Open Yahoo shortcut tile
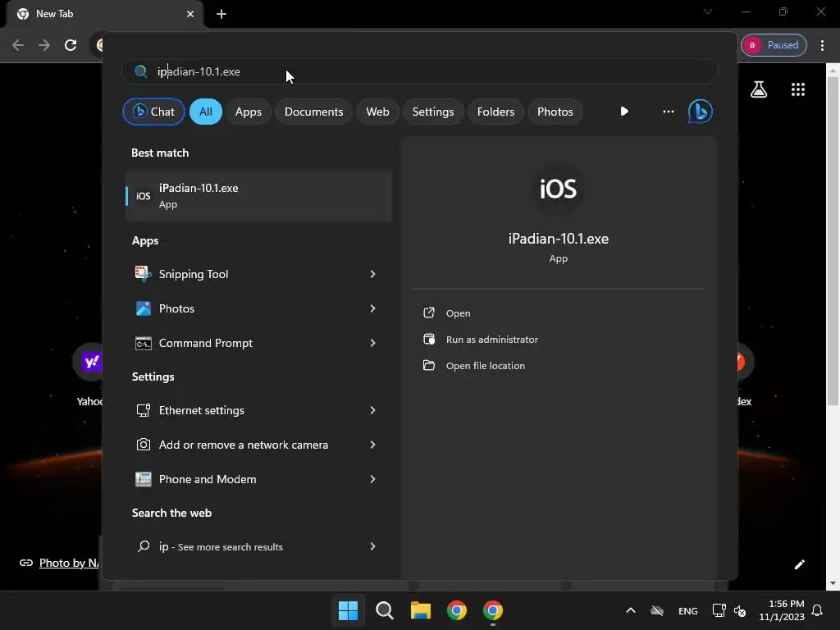 click(x=89, y=375)
